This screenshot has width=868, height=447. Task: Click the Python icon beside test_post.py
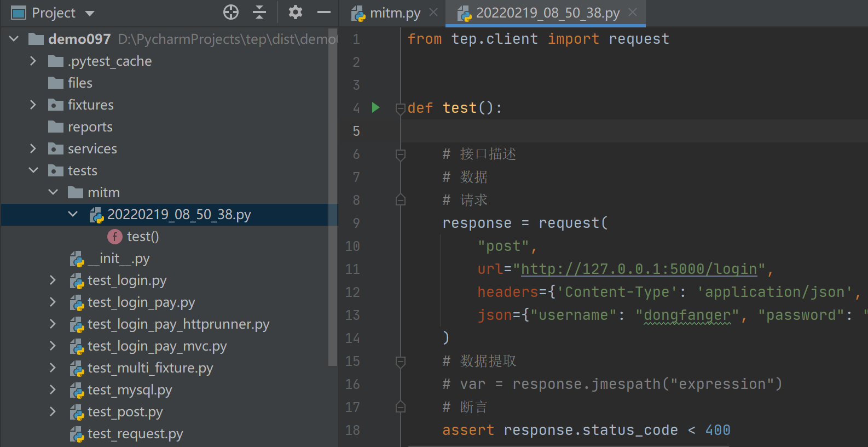[x=77, y=412]
